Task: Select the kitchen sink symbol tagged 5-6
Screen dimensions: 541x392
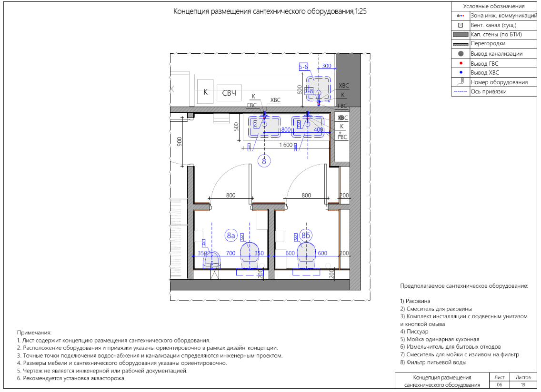Action: click(x=319, y=89)
